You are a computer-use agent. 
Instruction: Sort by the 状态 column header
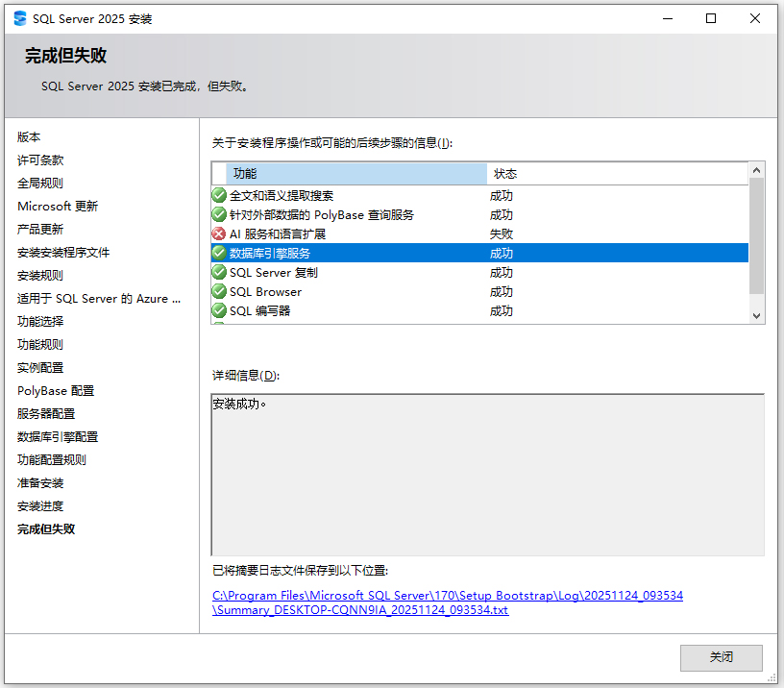618,174
